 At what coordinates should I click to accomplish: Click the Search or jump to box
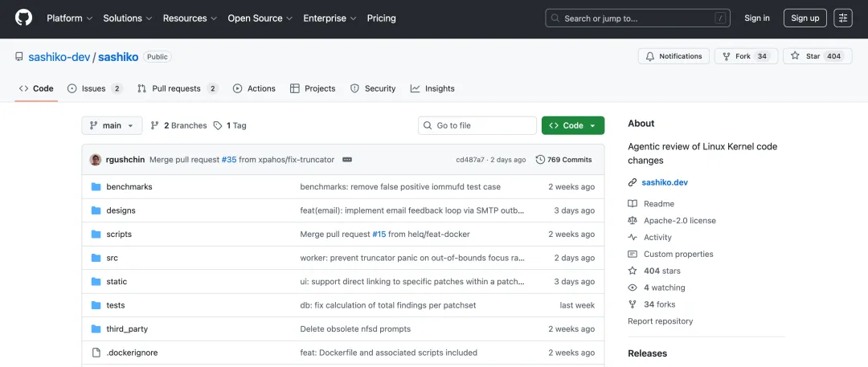tap(634, 18)
